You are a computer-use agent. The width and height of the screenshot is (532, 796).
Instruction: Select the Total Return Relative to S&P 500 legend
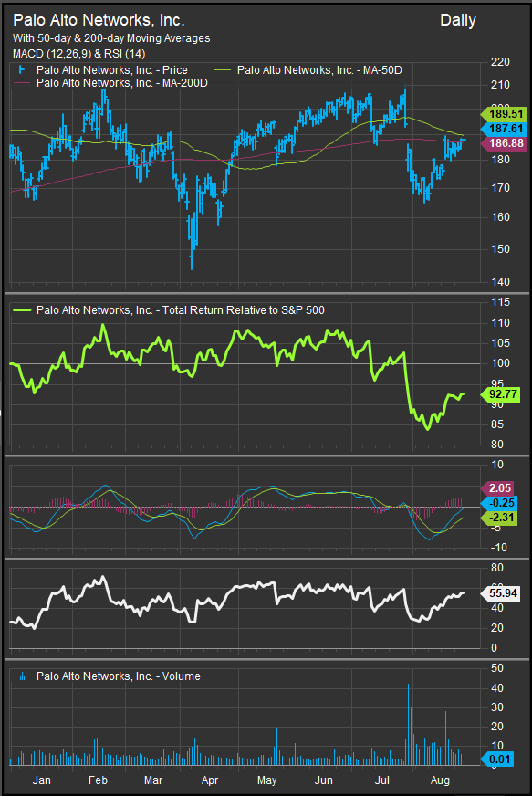180,310
